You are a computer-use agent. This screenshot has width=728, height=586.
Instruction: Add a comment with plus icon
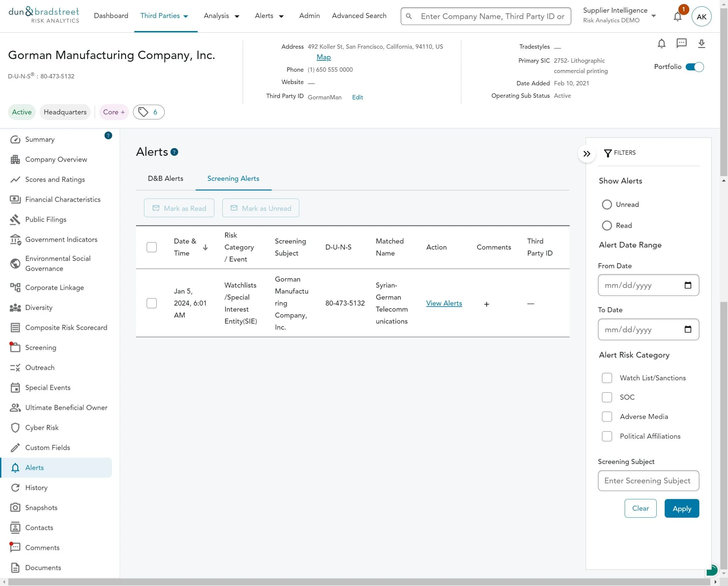pos(486,304)
